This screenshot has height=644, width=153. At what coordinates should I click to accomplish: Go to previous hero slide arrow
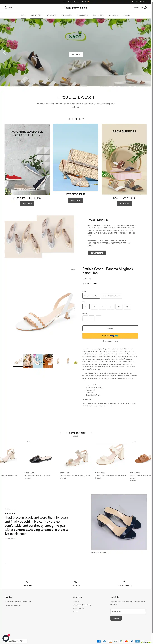point(5,52)
